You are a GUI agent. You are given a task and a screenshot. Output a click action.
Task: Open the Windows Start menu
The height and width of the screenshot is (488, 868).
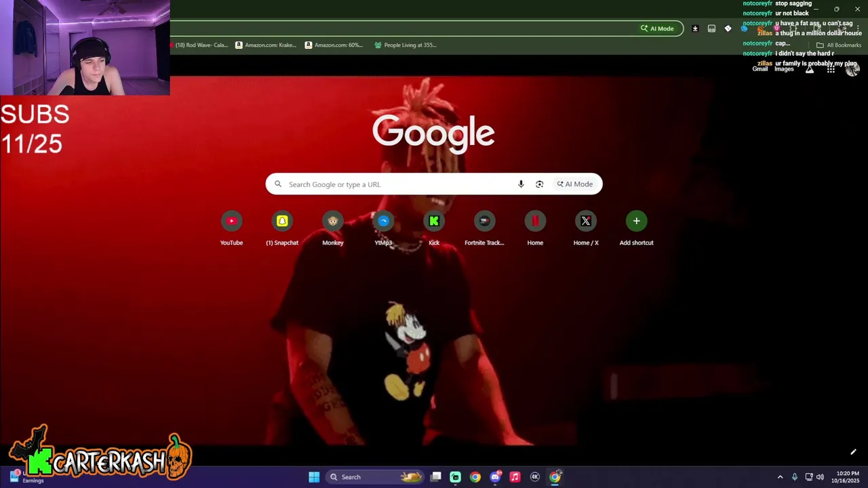[x=314, y=477]
